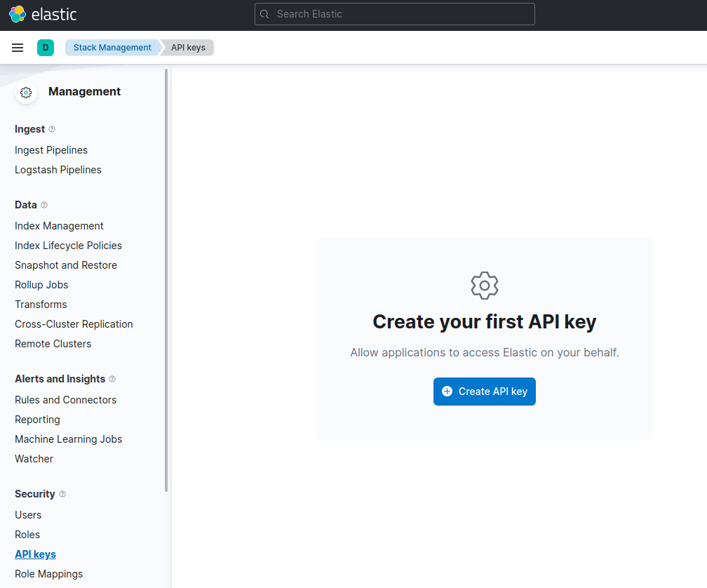Image resolution: width=707 pixels, height=588 pixels.
Task: Click the Management gear icon in sidebar
Action: pos(25,92)
